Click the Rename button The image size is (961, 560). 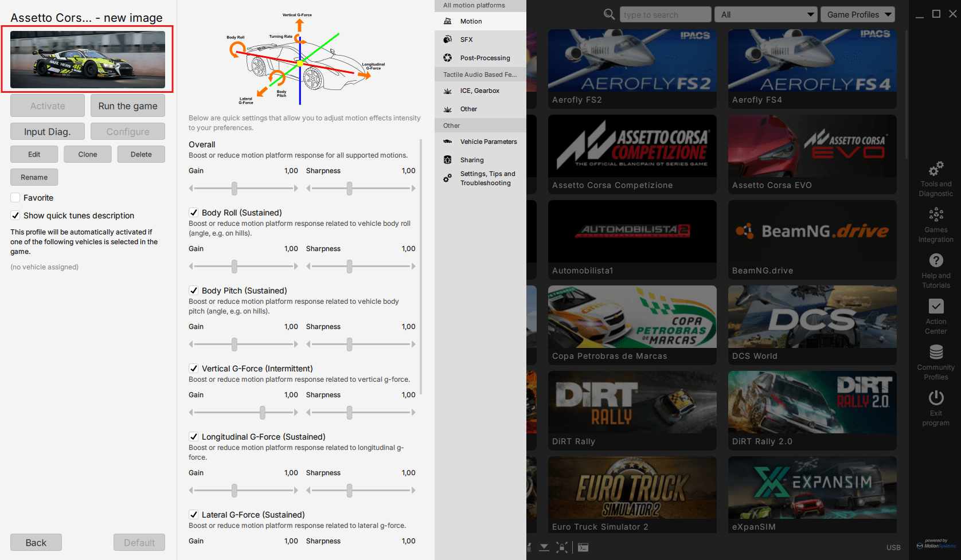point(34,177)
